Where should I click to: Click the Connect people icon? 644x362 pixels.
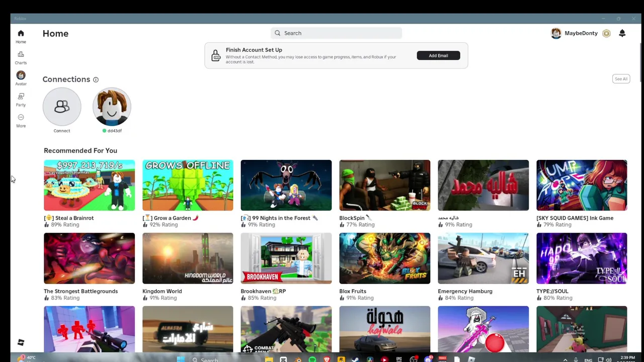click(62, 107)
